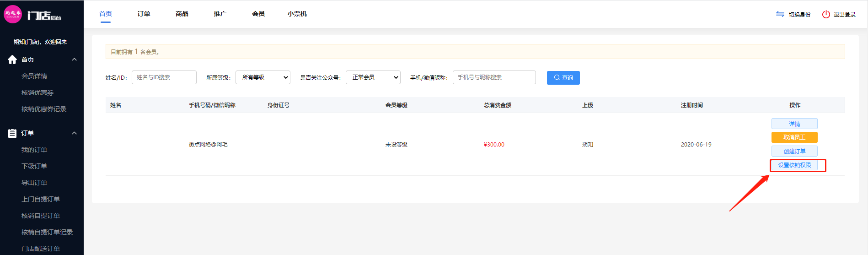Open 核销优惠券 in the sidebar
Viewport: 868px width, 255px height.
[x=38, y=92]
